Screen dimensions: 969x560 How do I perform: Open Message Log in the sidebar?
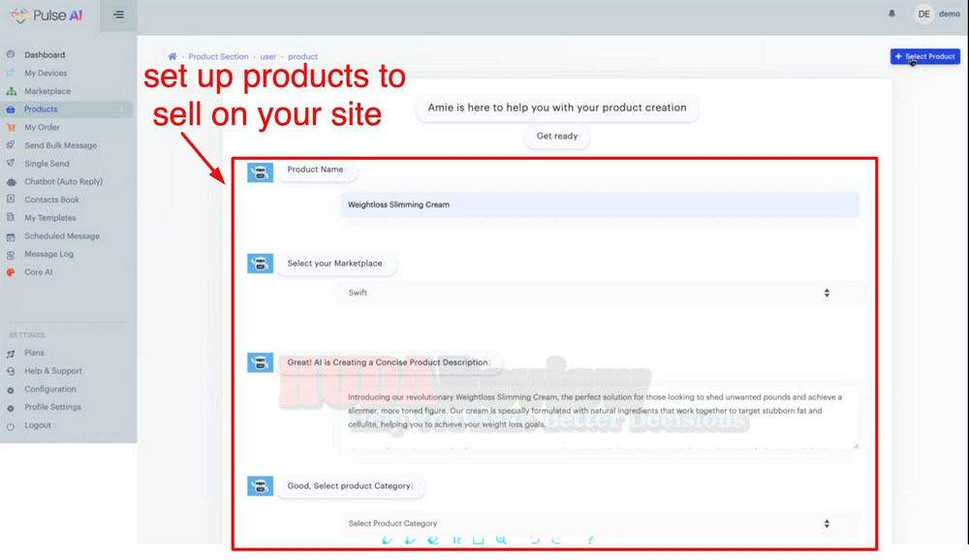[x=48, y=254]
